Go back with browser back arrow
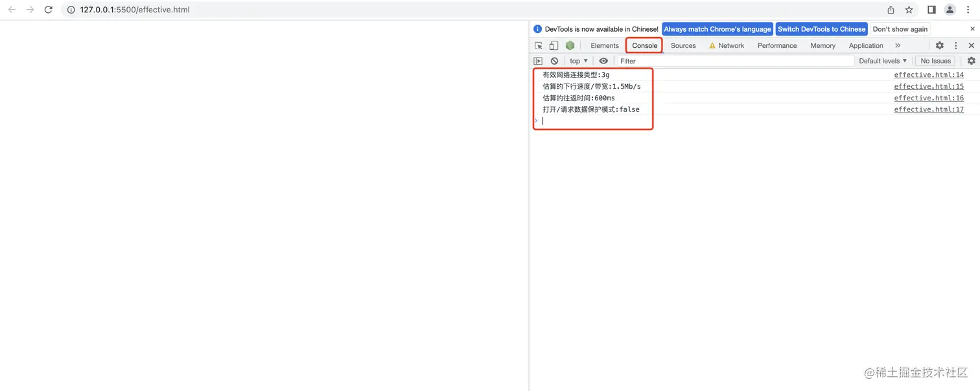The height and width of the screenshot is (391, 980). 12,10
